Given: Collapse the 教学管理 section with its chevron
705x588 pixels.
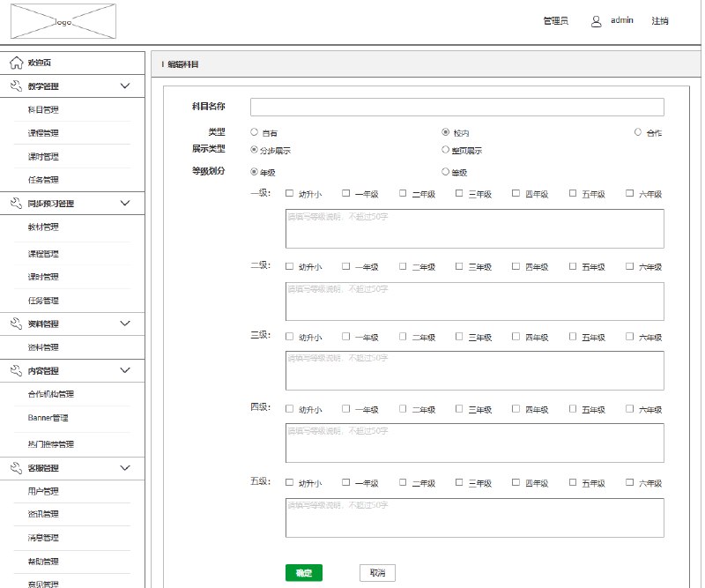Looking at the screenshot, I should point(125,86).
